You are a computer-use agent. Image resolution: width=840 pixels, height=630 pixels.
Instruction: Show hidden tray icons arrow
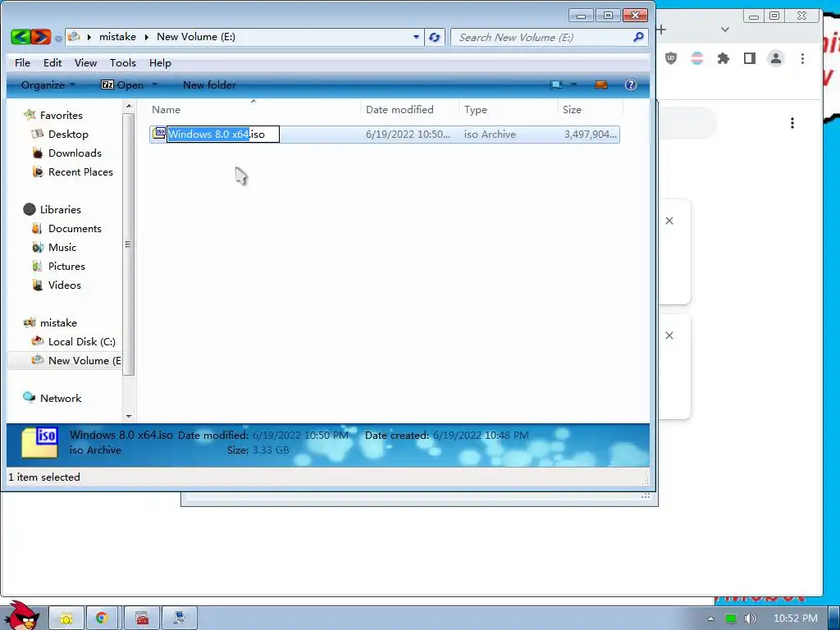tap(710, 619)
